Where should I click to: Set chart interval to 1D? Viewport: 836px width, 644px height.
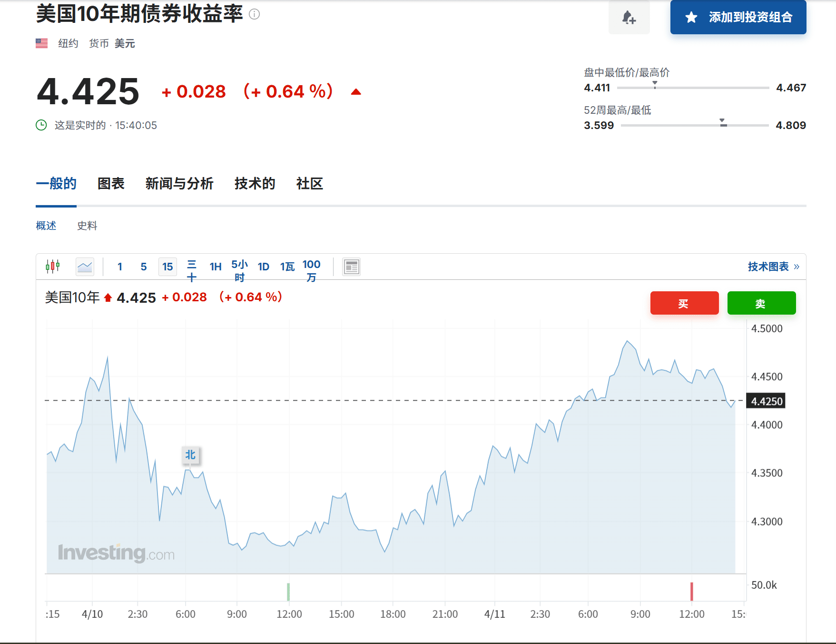click(264, 267)
